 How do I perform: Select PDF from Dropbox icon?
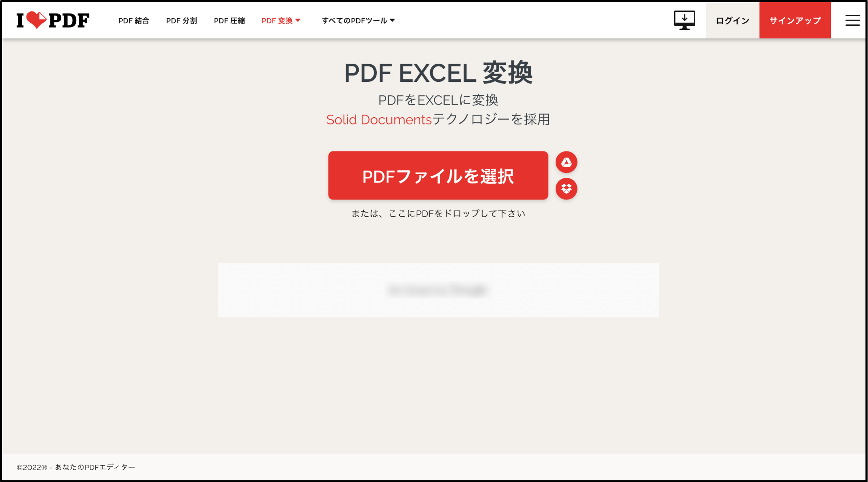click(x=566, y=189)
